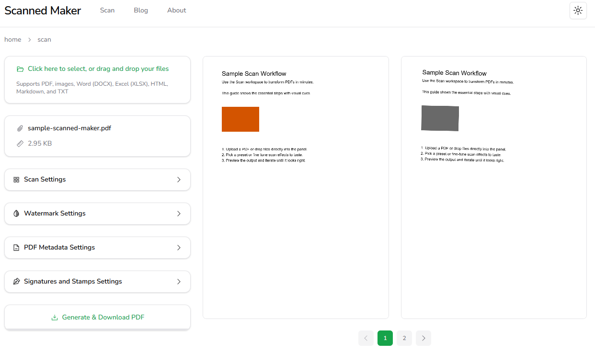Screen dimensions: 595x364
Task: Click the next-page arrow in pagination
Action: (423, 338)
